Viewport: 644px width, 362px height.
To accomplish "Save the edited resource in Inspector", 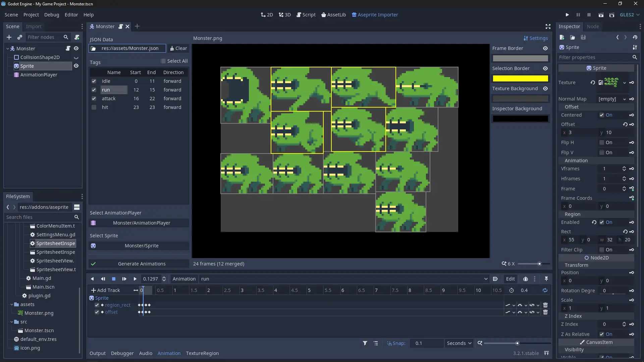I will (583, 37).
